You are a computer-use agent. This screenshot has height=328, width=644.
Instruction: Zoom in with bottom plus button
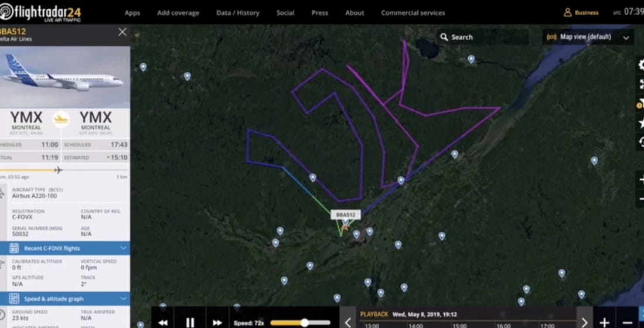click(604, 322)
